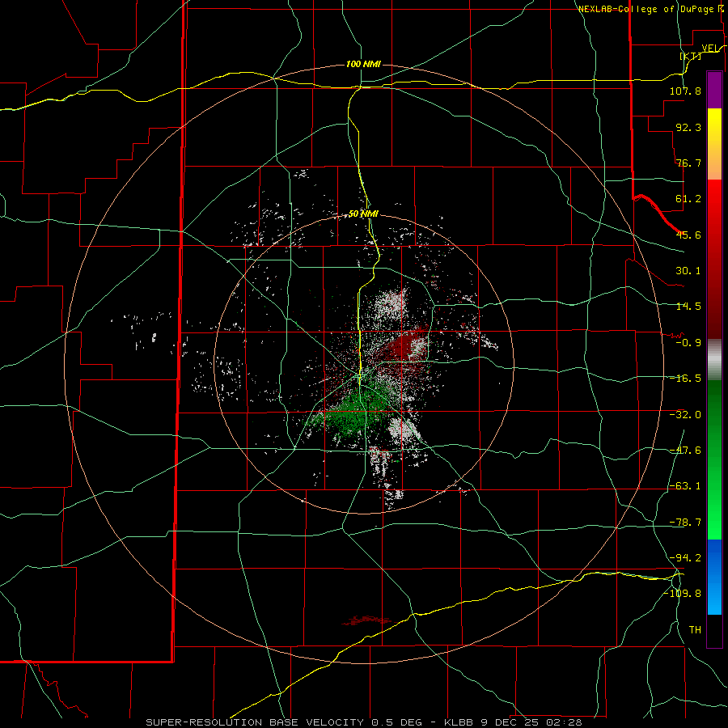This screenshot has width=728, height=728.
Task: Click the -94.2 scale value
Action: coord(685,558)
